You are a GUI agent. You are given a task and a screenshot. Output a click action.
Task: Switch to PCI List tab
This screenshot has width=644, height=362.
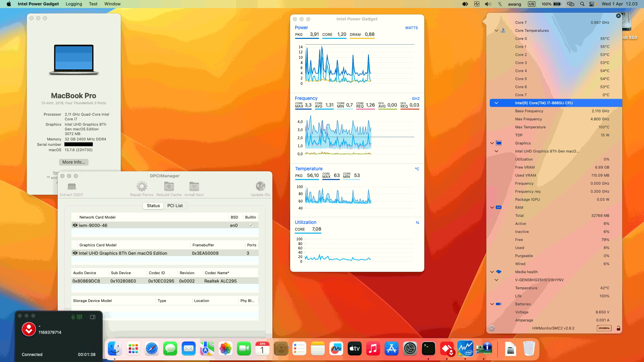tap(175, 205)
